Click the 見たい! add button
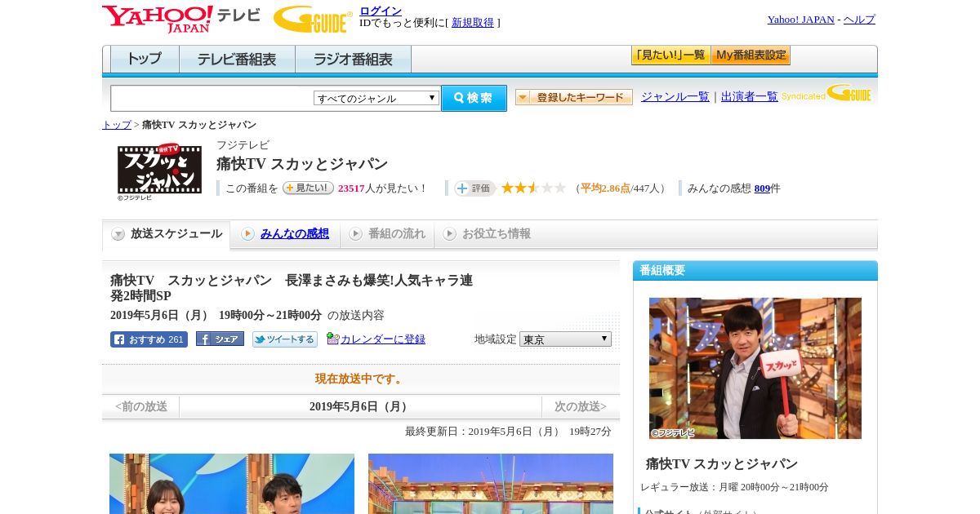 click(308, 188)
